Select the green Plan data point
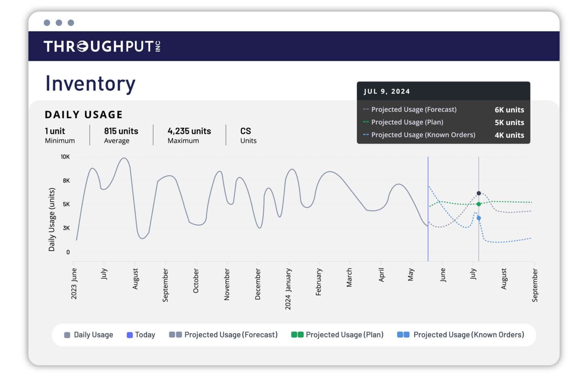This screenshot has width=588, height=377. tap(479, 204)
